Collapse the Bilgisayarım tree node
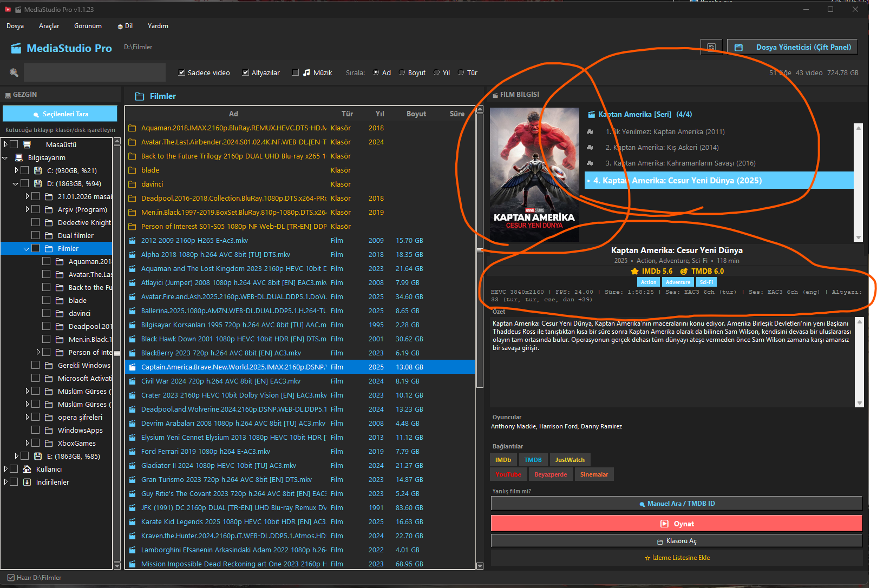877x588 pixels. point(5,157)
